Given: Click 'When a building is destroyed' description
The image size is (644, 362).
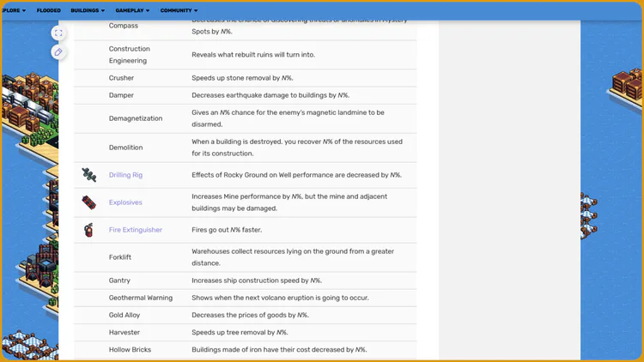Looking at the screenshot, I should coord(297,148).
